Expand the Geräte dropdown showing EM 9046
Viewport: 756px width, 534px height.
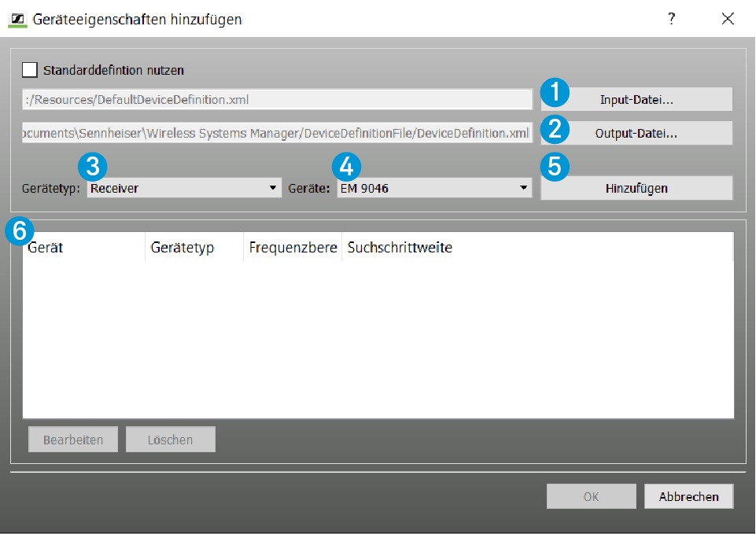pyautogui.click(x=433, y=188)
